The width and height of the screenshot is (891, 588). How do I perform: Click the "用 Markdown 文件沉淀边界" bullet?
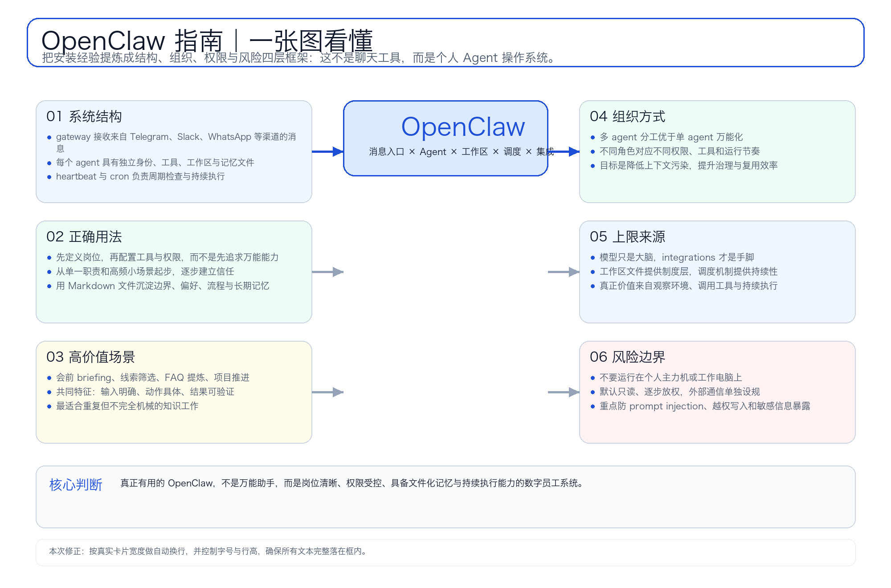163,286
